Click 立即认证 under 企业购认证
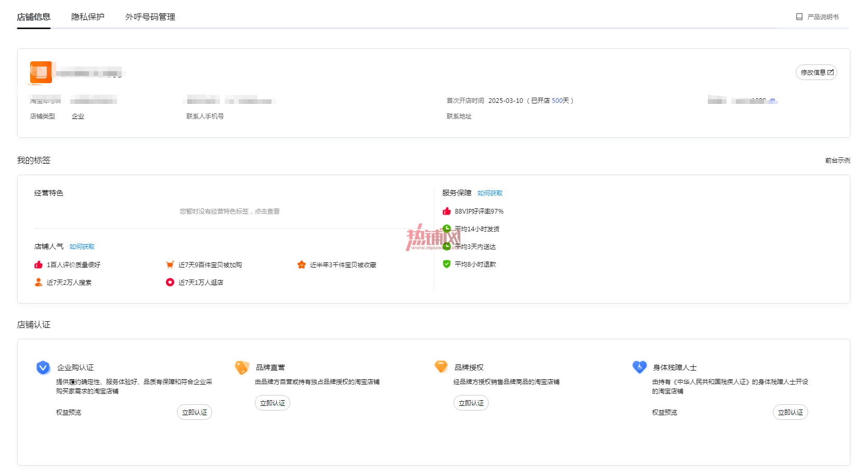The width and height of the screenshot is (868, 475). [195, 412]
